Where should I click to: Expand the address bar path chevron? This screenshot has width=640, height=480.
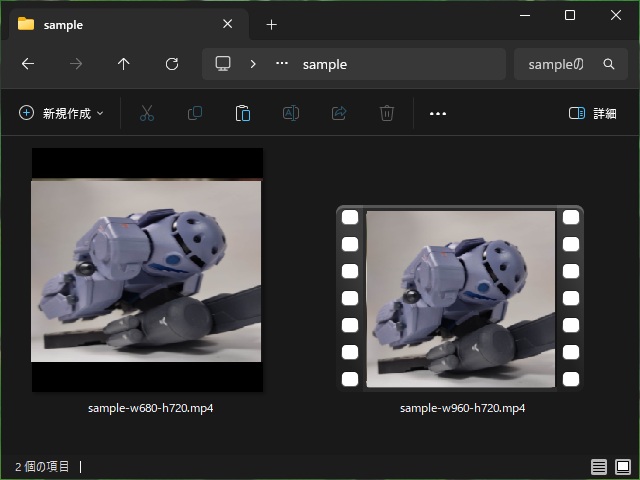[253, 64]
